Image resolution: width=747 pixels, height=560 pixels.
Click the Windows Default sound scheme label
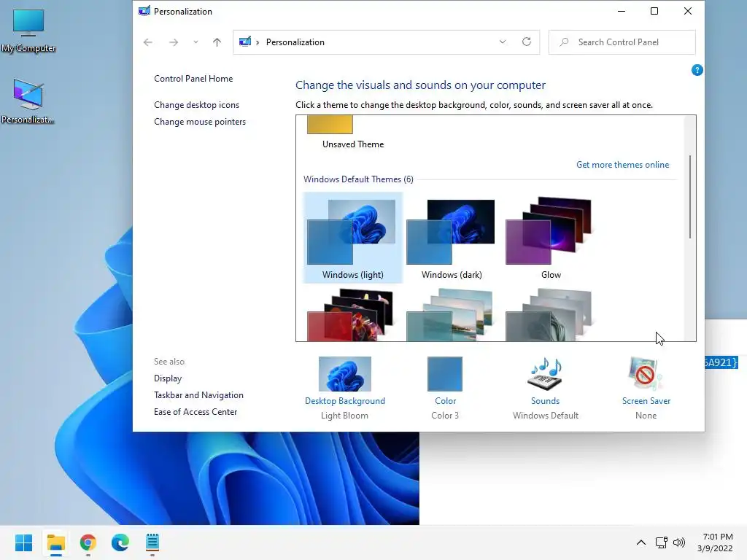pyautogui.click(x=546, y=415)
